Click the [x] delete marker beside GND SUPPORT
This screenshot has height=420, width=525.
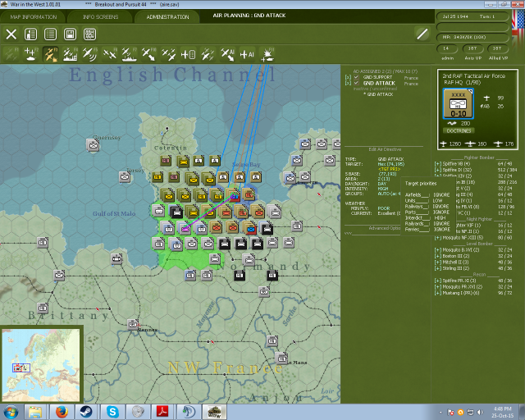point(348,77)
